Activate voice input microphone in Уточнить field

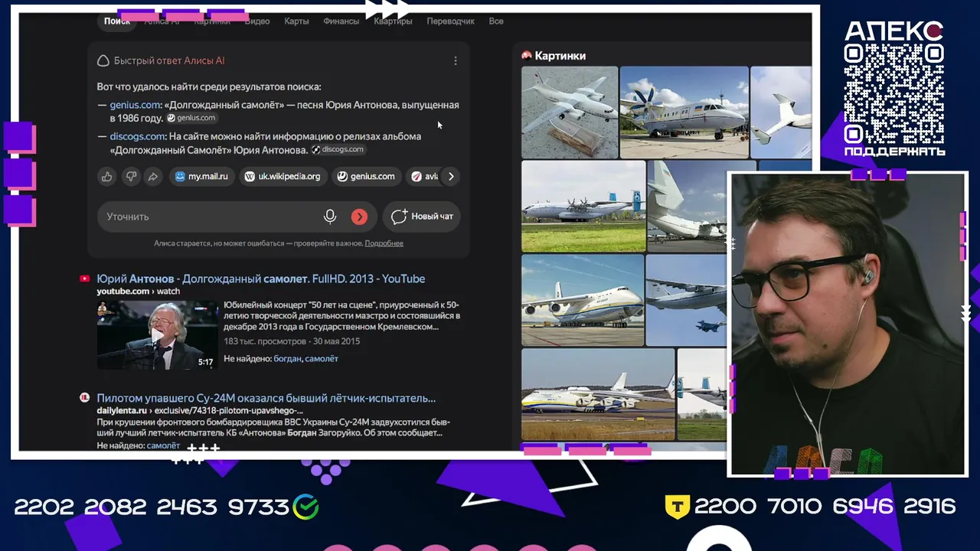pos(330,217)
